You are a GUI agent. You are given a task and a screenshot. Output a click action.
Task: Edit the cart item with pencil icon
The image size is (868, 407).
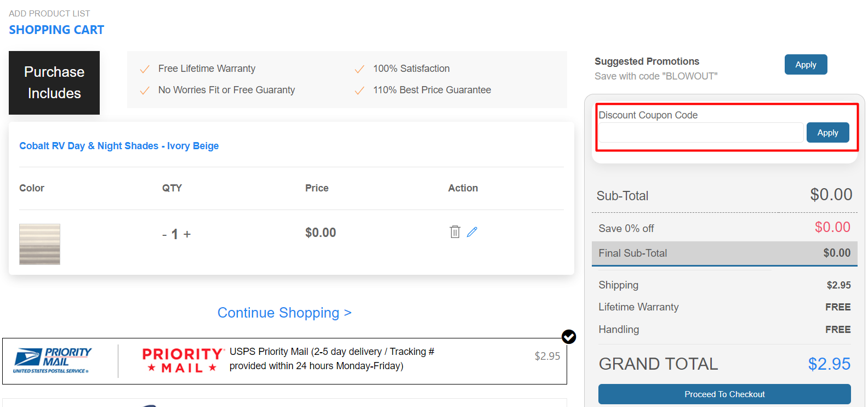[472, 232]
